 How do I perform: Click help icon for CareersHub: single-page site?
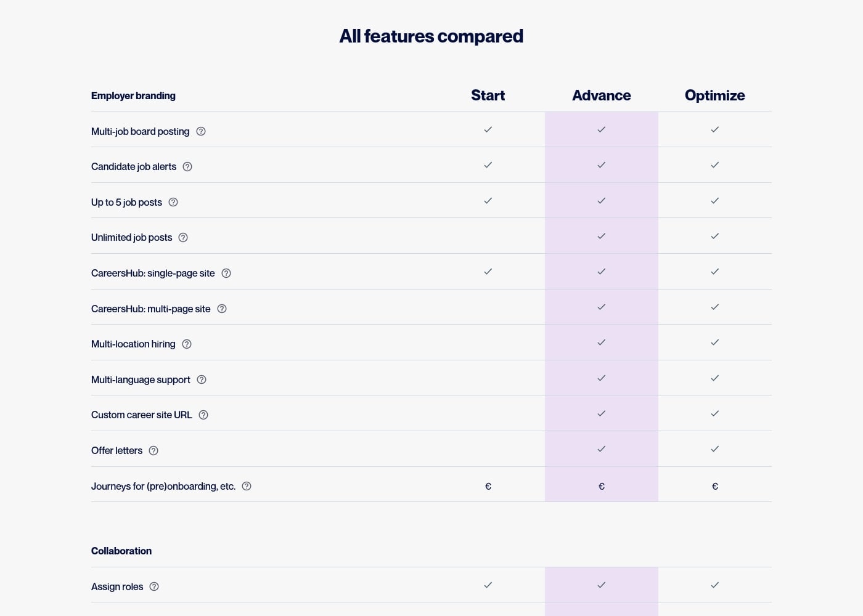[x=226, y=274]
